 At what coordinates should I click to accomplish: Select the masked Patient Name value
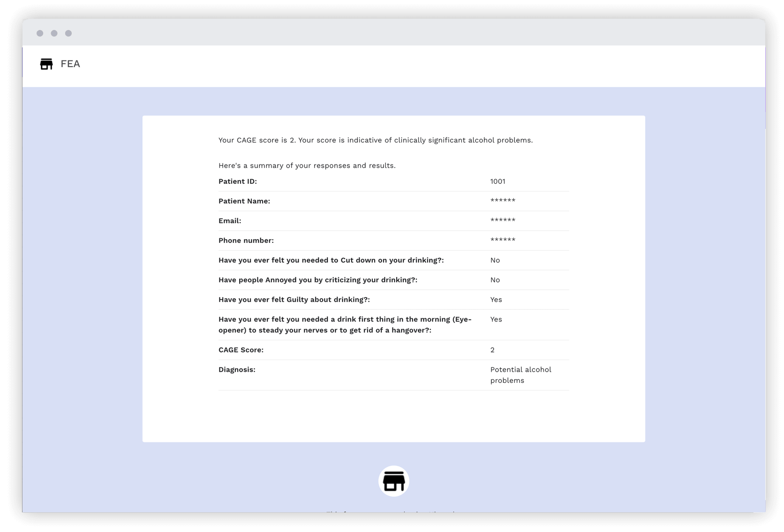coord(502,201)
